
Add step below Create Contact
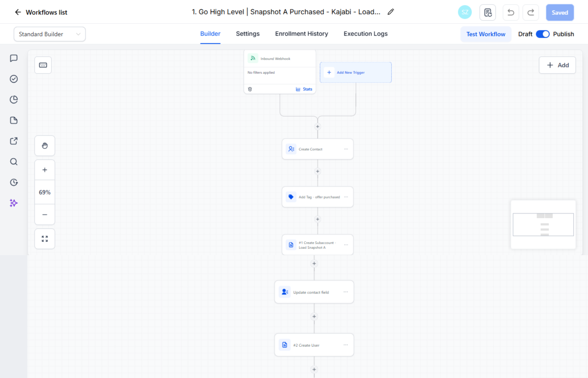point(317,171)
